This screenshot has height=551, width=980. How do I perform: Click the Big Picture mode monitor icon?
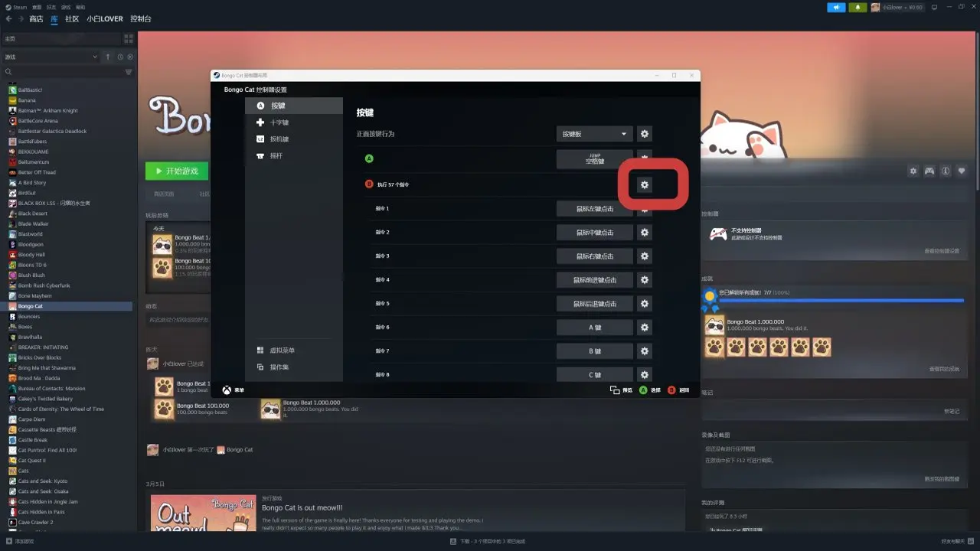pos(934,7)
